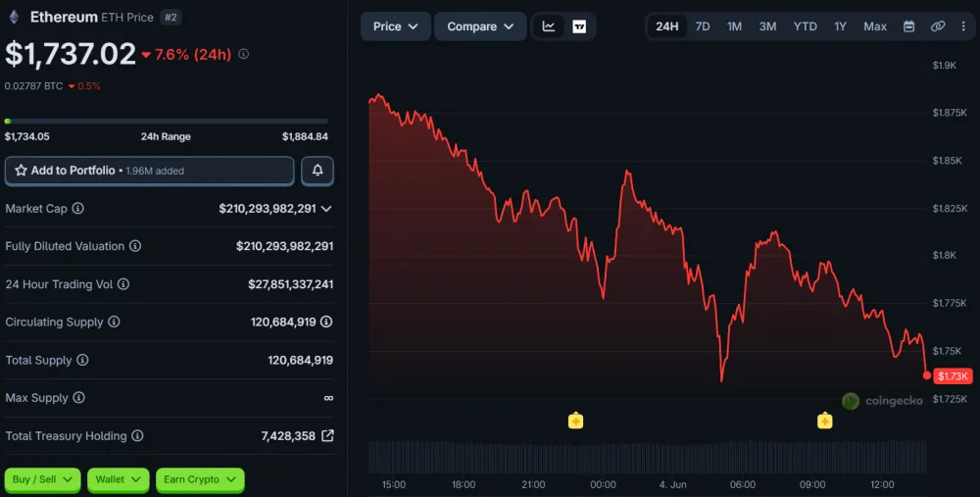Click the Ethereum logo icon
The height and width of the screenshot is (497, 980).
pyautogui.click(x=14, y=17)
